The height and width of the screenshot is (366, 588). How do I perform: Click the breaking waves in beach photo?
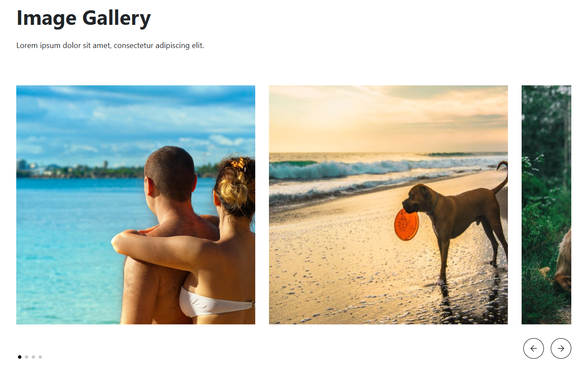point(377,168)
